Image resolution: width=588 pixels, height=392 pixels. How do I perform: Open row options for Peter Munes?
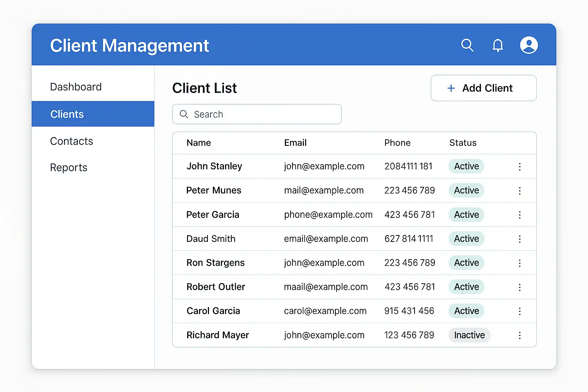[519, 191]
